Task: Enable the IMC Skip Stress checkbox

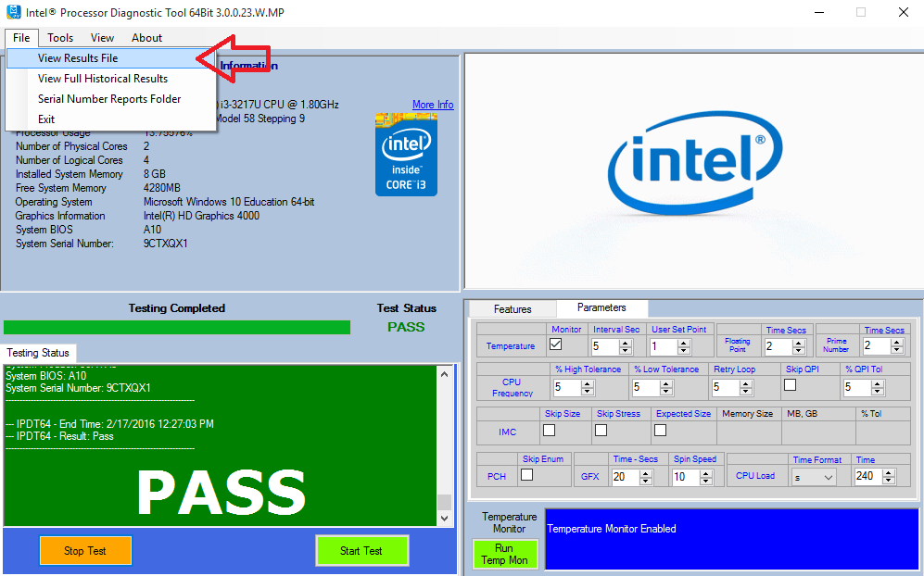Action: pyautogui.click(x=601, y=431)
